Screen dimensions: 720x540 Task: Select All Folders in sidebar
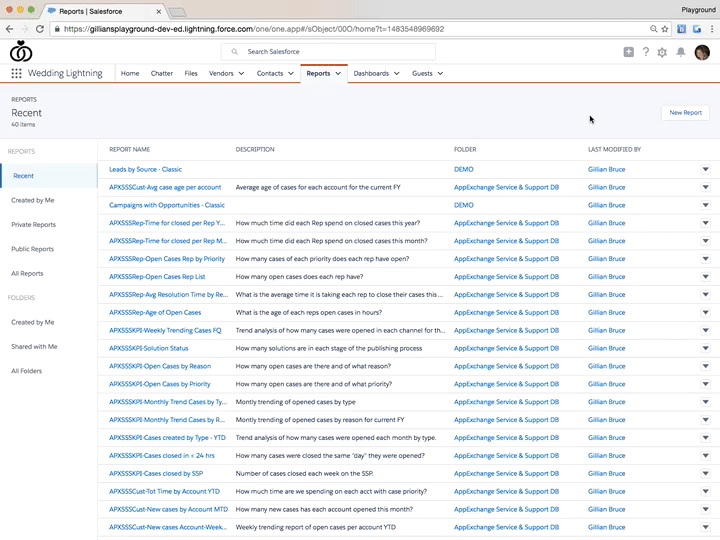26,371
